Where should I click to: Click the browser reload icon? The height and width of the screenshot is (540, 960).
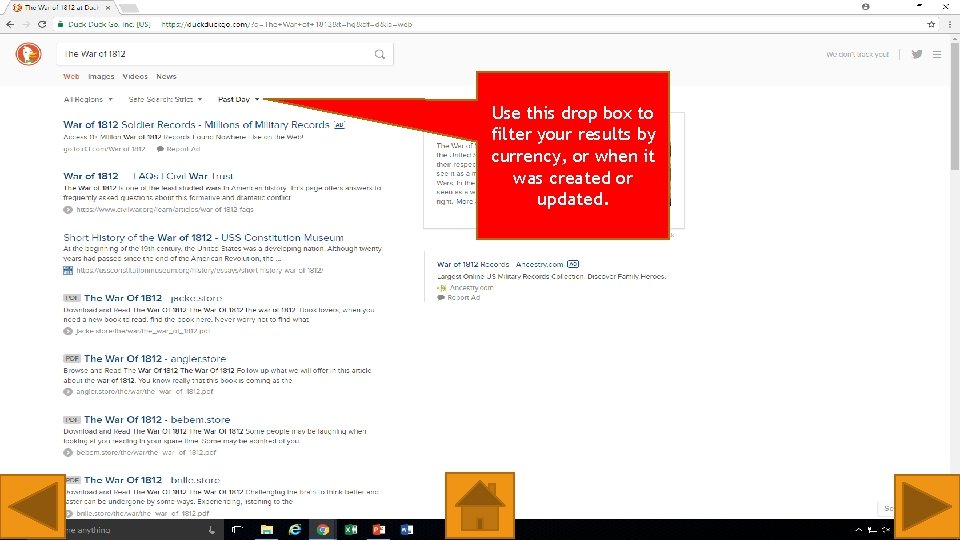pos(42,24)
